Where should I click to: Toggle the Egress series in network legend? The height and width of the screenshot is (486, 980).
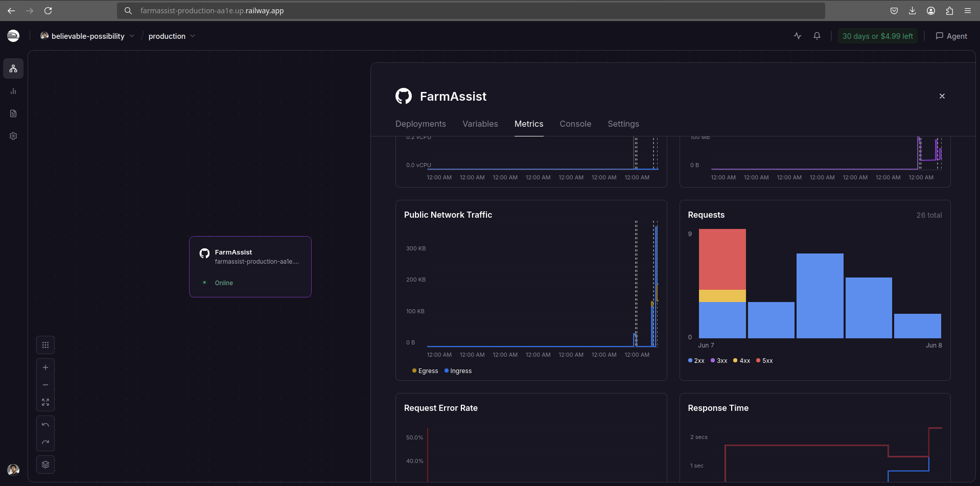pyautogui.click(x=425, y=371)
